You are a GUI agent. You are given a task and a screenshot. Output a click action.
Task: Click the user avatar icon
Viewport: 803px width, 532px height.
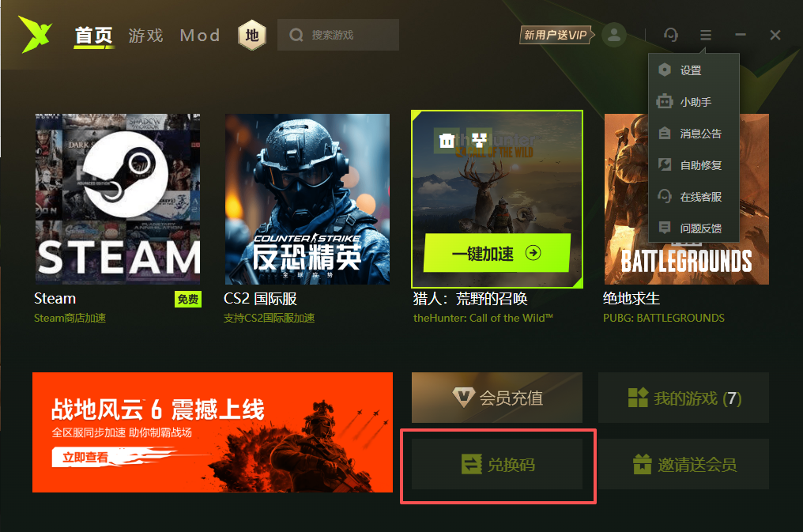click(x=614, y=35)
